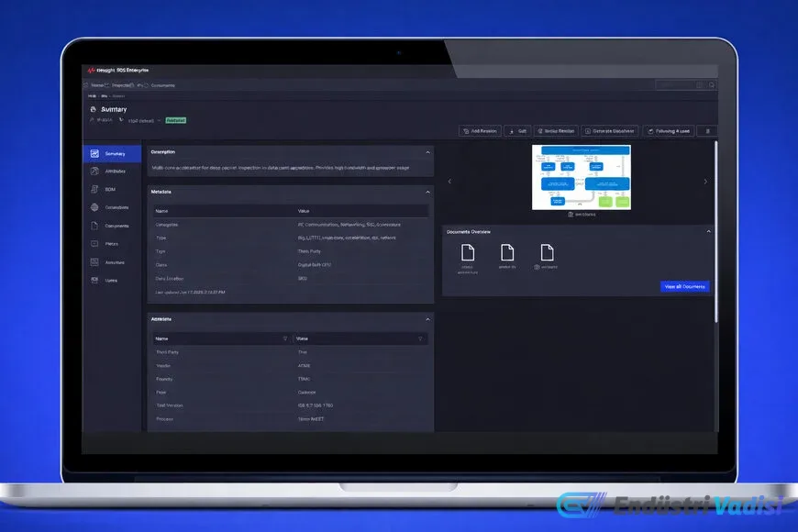The image size is (798, 532).
Task: Click the block diagram thumbnail preview
Action: [581, 177]
